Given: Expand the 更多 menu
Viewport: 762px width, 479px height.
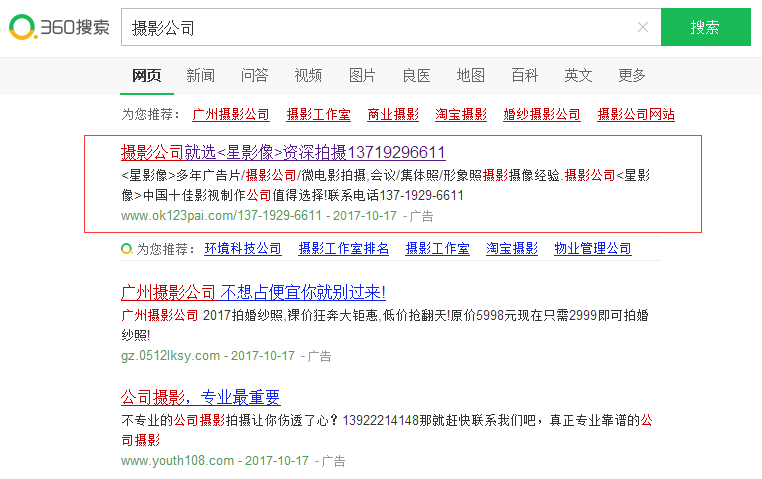Looking at the screenshot, I should point(631,75).
